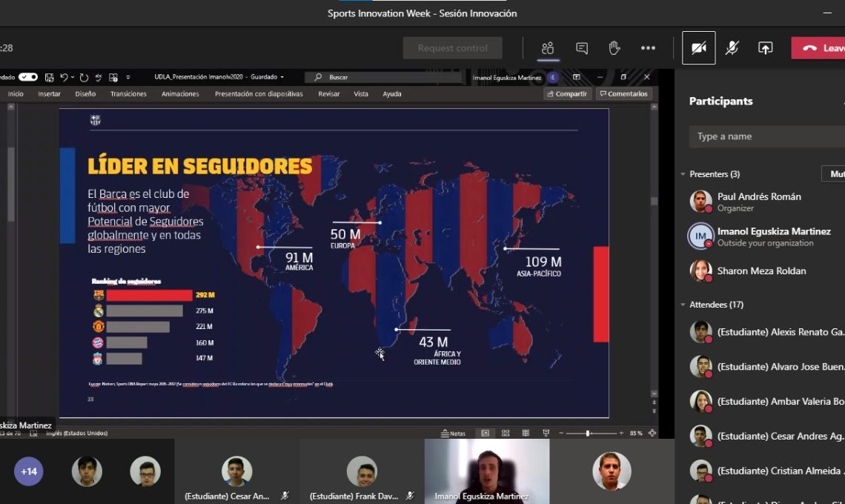Select the Diseño ribbon tab
845x504 pixels.
point(85,94)
